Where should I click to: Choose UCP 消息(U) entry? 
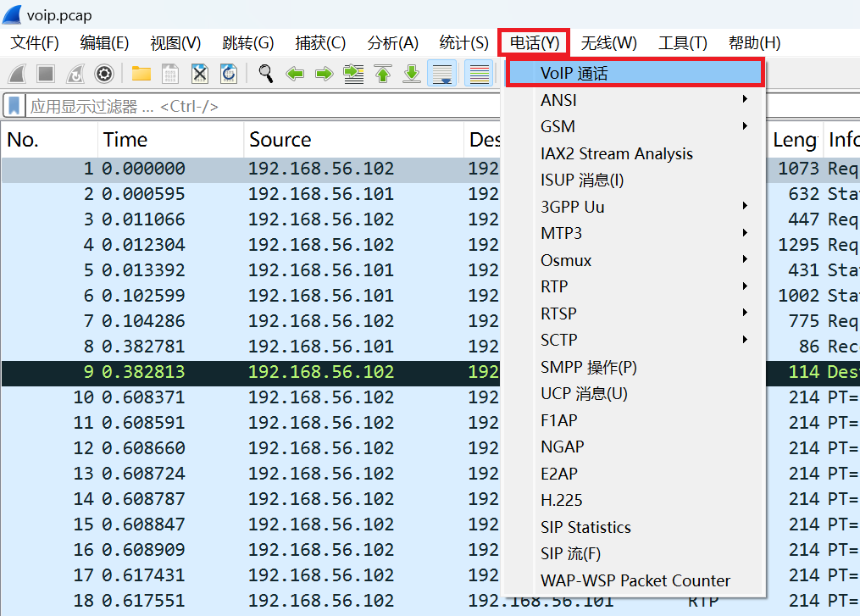pos(635,393)
